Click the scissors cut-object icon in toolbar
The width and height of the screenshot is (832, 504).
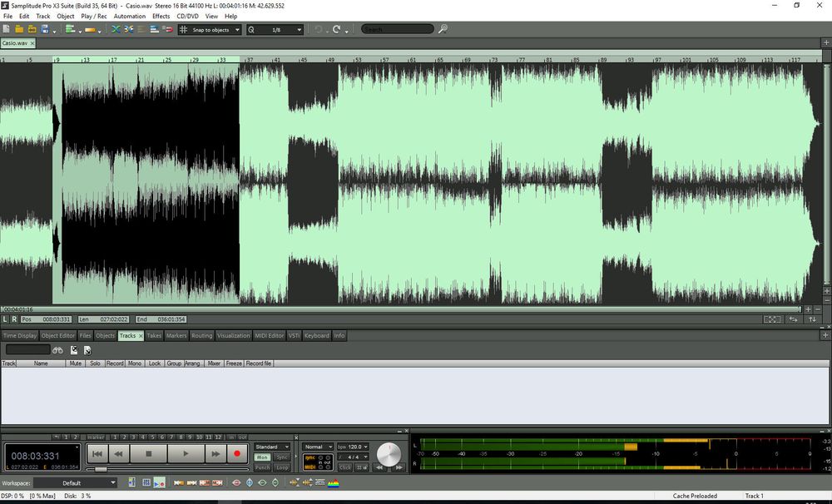pyautogui.click(x=127, y=28)
